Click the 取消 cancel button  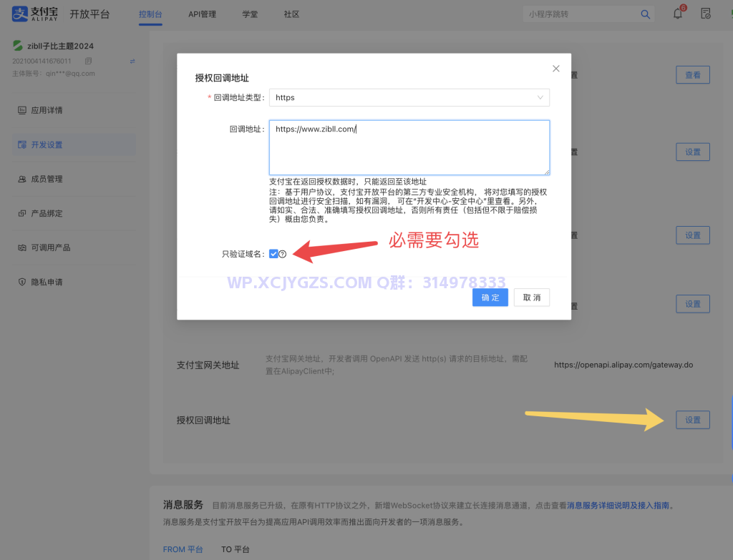531,298
